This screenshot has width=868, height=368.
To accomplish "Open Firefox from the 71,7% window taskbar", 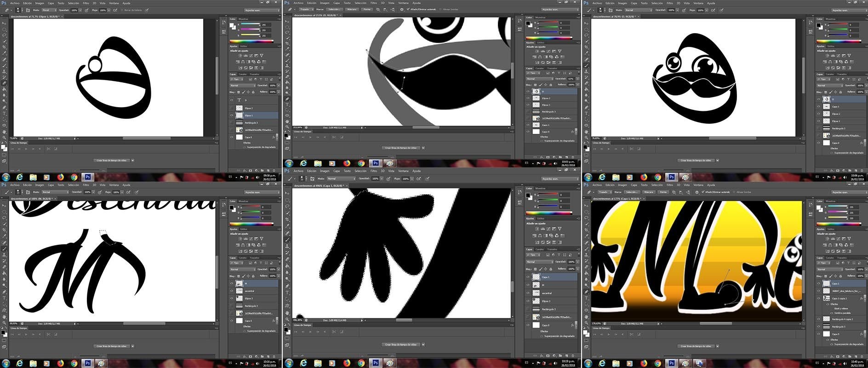I will tap(60, 177).
